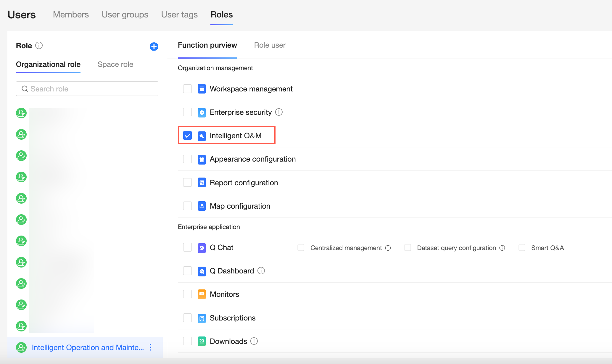
Task: Click the Q Dashboard info icon
Action: pos(261,271)
